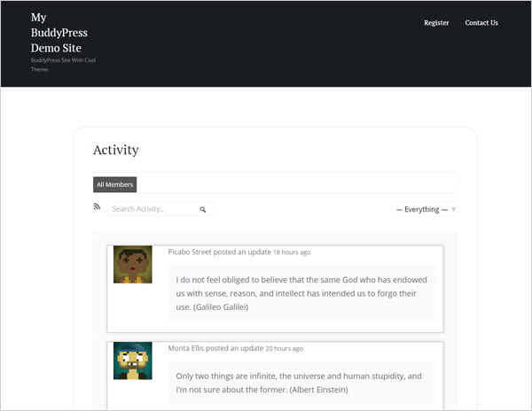
Task: Open the Register page
Action: (x=436, y=23)
